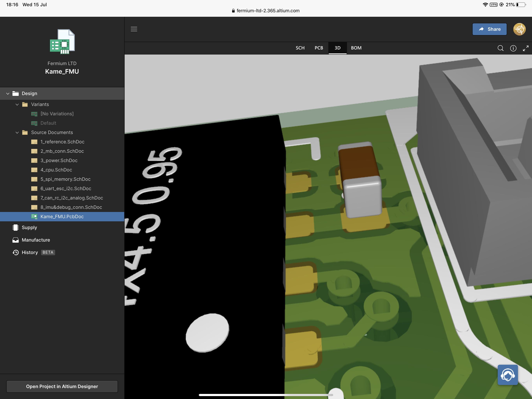Open 7_can_rc_i2c_analog.SchDoc file
The height and width of the screenshot is (399, 532).
tap(71, 197)
